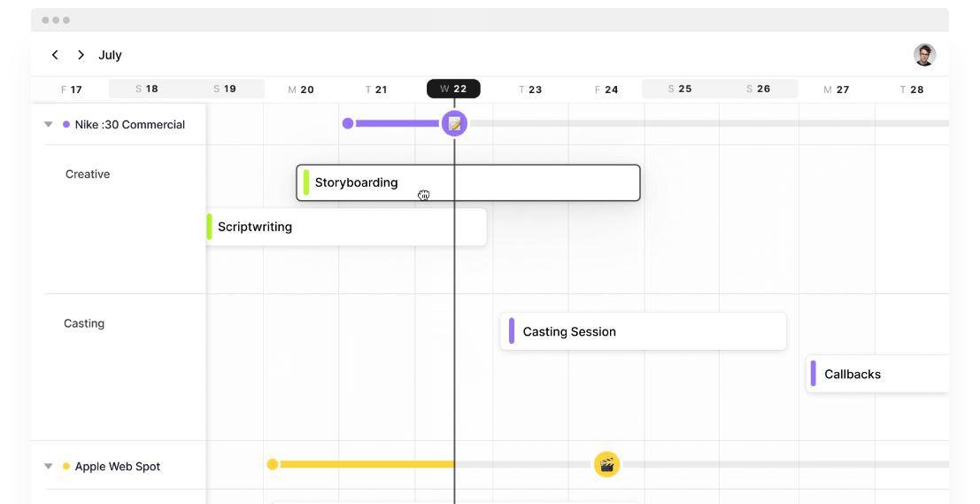Viewport: 980px width, 504px height.
Task: Select today's date W 22 header
Action: (453, 89)
